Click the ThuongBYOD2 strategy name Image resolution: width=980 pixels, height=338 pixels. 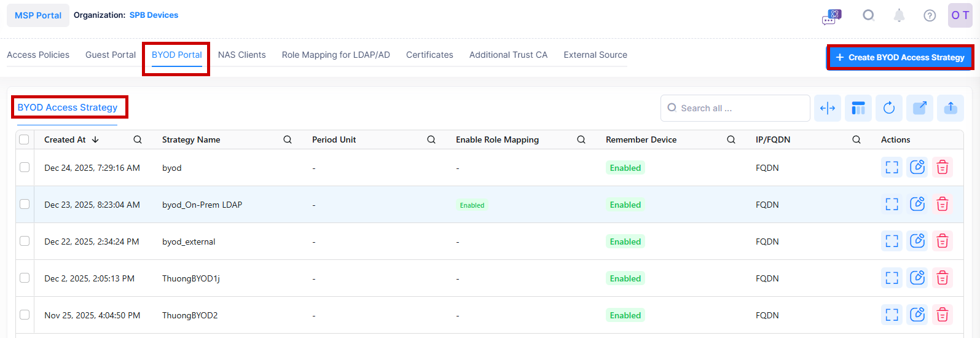[x=190, y=315]
